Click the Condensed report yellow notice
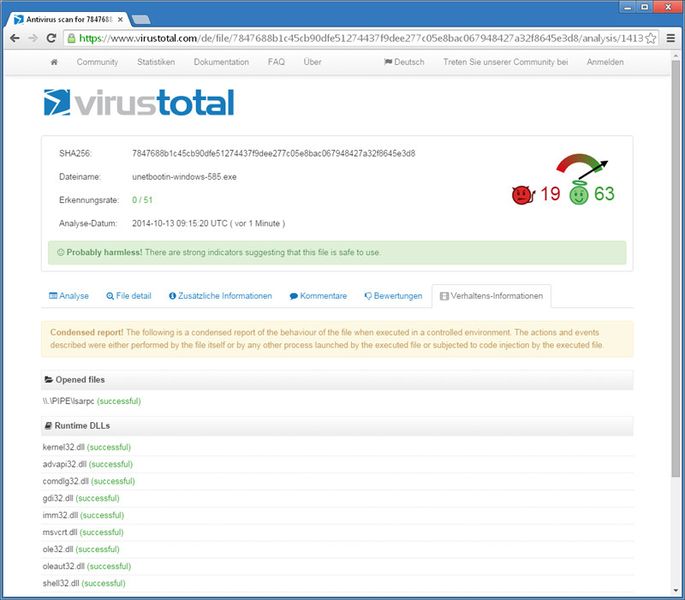This screenshot has width=685, height=600. pyautogui.click(x=337, y=339)
